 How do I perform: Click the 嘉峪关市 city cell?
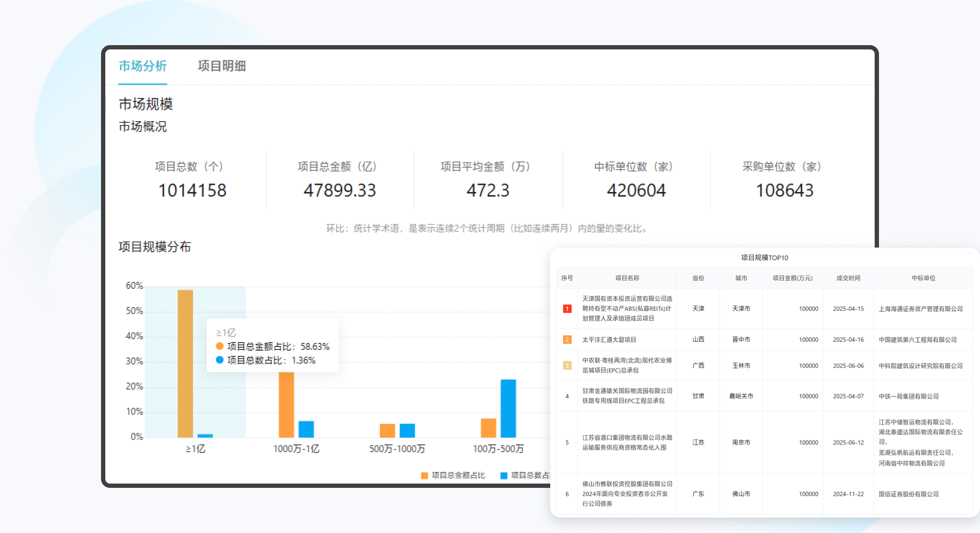[x=741, y=396]
